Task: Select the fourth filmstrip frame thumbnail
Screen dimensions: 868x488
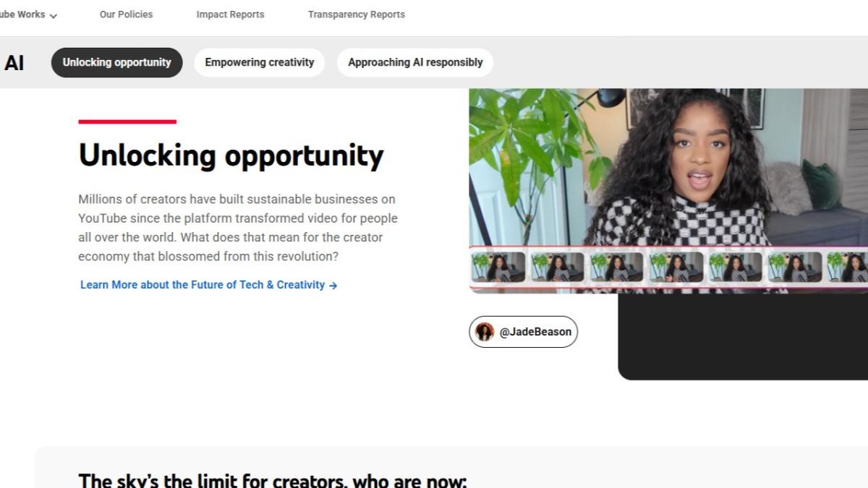Action: tap(676, 267)
